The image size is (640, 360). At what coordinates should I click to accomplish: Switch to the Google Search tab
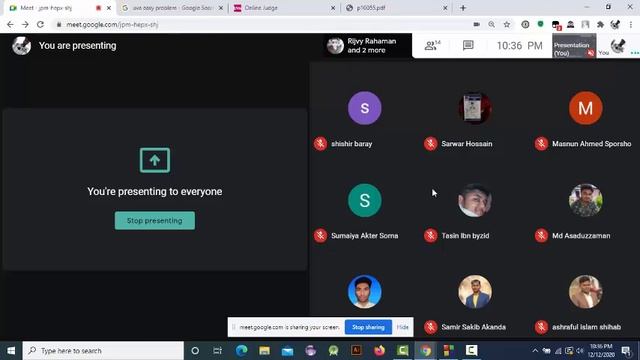click(171, 8)
